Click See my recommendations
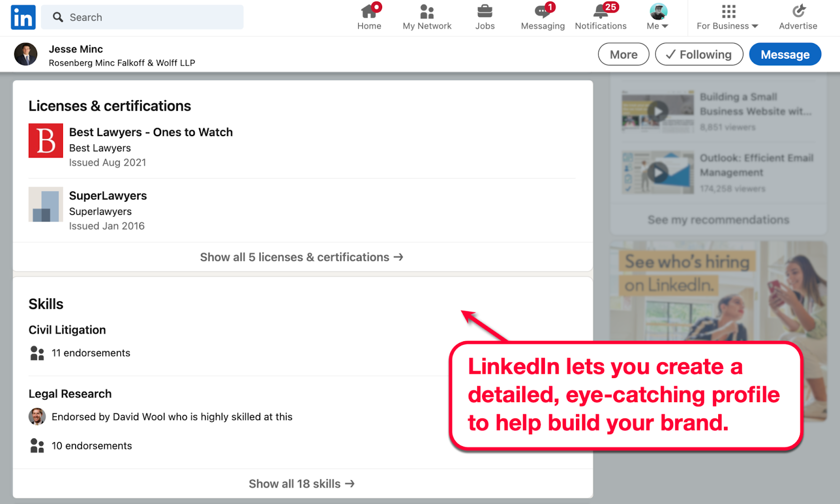The height and width of the screenshot is (504, 840). (x=718, y=220)
